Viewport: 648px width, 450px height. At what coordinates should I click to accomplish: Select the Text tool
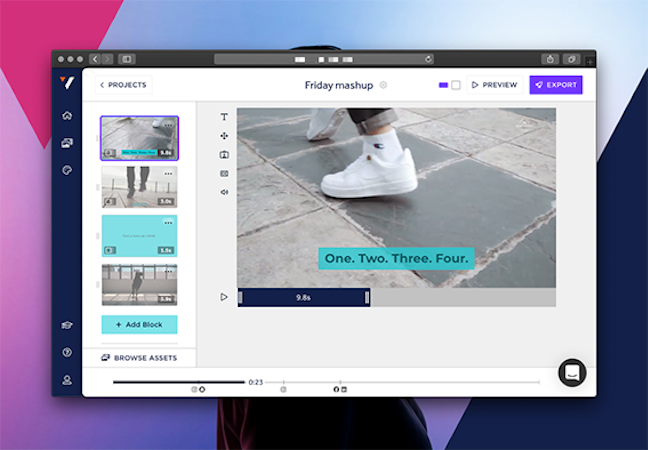pos(224,117)
